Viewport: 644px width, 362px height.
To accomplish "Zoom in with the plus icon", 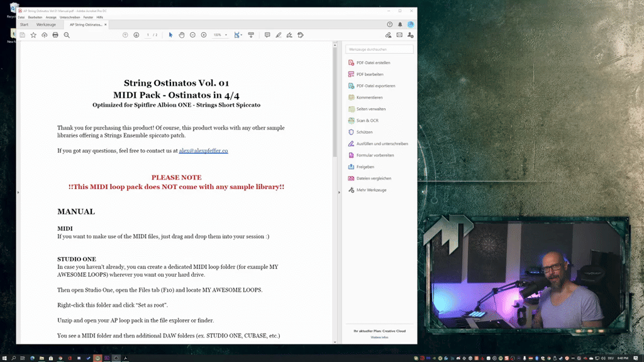I will pyautogui.click(x=204, y=35).
